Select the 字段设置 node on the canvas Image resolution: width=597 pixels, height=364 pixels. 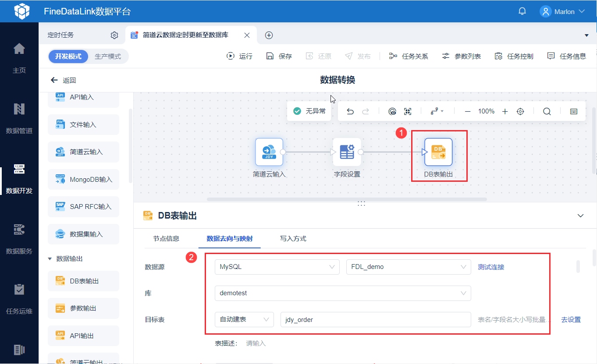347,152
